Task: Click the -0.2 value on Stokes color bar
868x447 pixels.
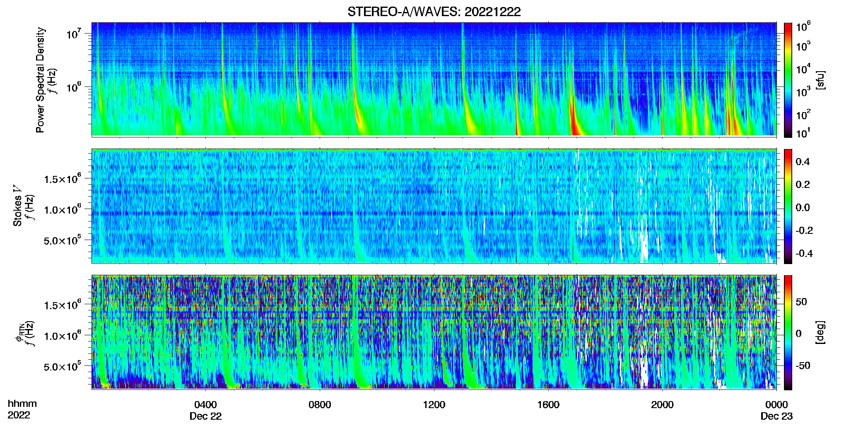Action: pyautogui.click(x=804, y=231)
